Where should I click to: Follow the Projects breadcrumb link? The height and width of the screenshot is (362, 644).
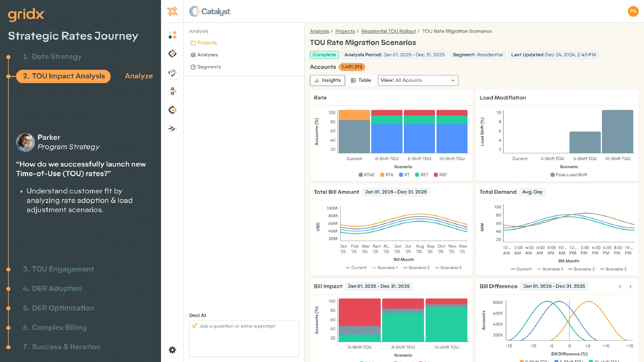click(x=345, y=31)
